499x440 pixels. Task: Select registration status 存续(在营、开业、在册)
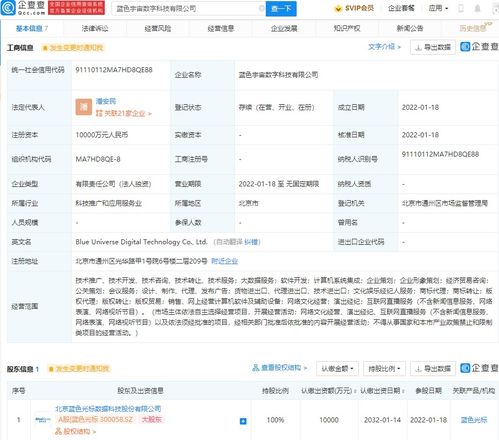coord(277,107)
